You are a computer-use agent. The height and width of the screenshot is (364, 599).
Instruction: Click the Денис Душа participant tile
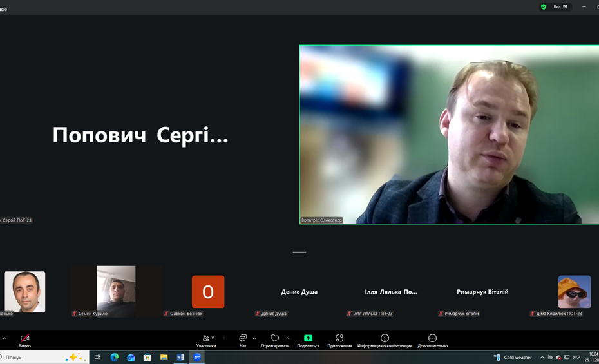(x=299, y=292)
